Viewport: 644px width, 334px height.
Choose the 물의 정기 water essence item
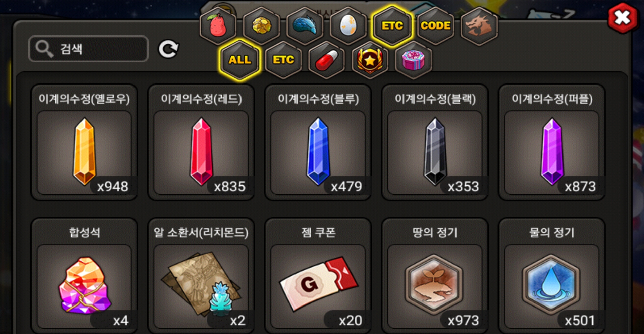pos(552,276)
